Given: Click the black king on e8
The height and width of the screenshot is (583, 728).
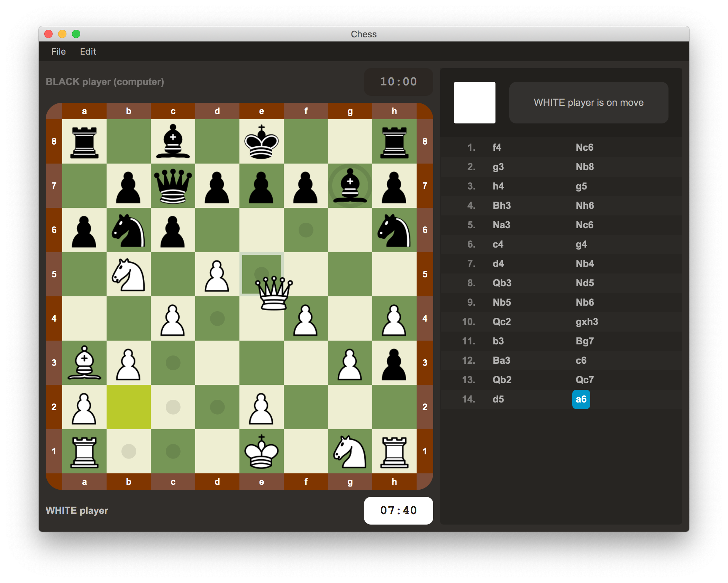Looking at the screenshot, I should (x=261, y=142).
